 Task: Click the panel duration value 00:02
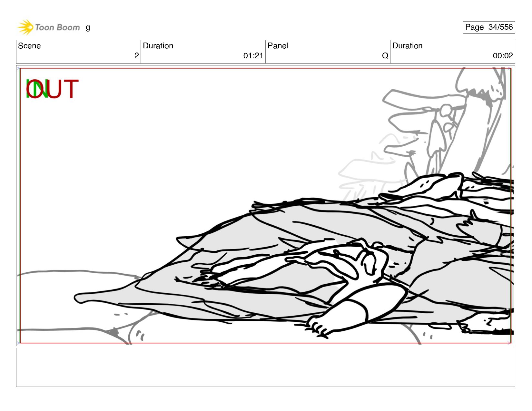pos(503,56)
